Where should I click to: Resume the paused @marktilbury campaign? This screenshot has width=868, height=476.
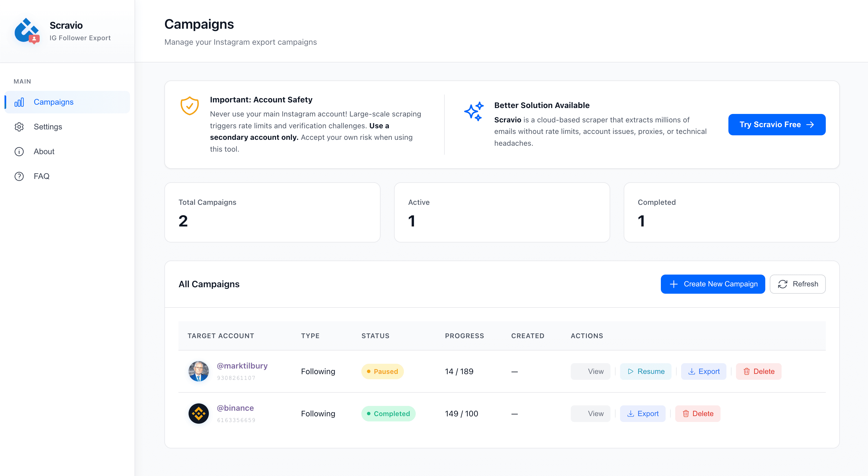click(645, 371)
